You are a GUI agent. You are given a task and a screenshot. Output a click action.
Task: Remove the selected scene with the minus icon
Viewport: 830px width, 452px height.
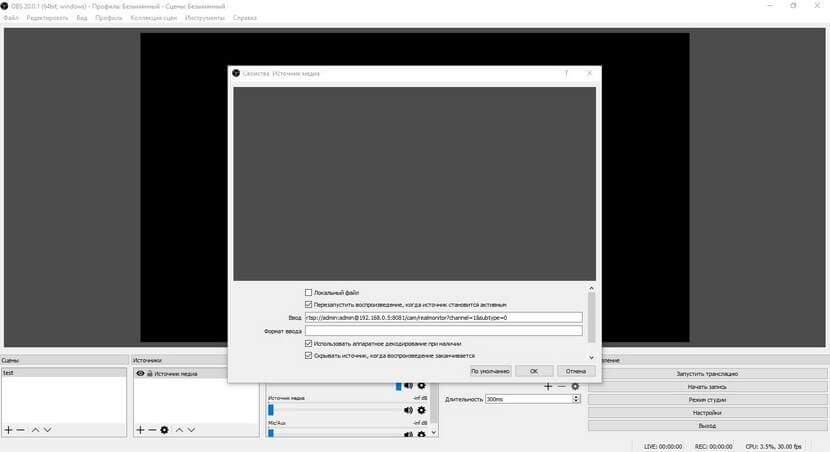tap(21, 430)
